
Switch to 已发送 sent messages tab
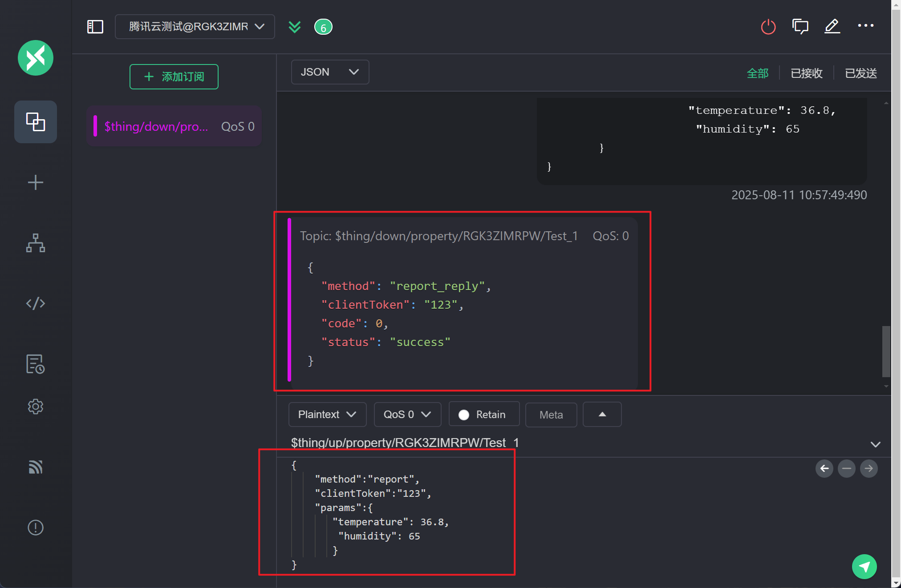click(860, 73)
